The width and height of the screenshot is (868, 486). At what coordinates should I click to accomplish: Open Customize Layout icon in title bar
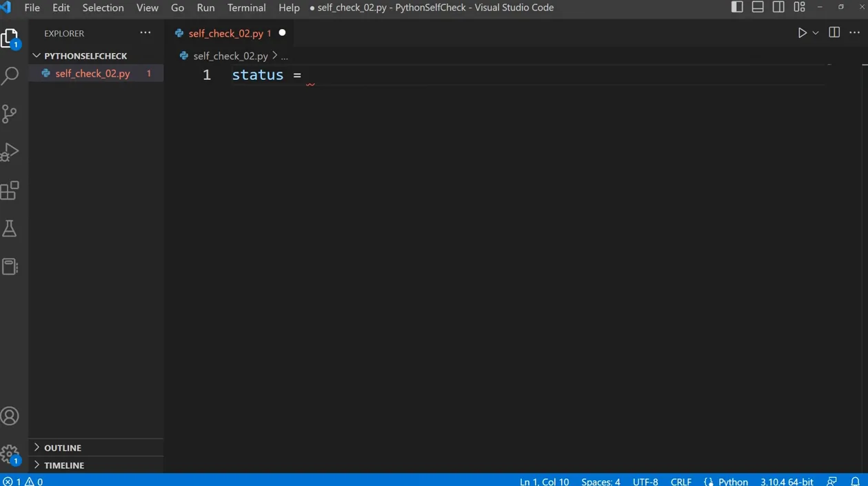(x=799, y=7)
